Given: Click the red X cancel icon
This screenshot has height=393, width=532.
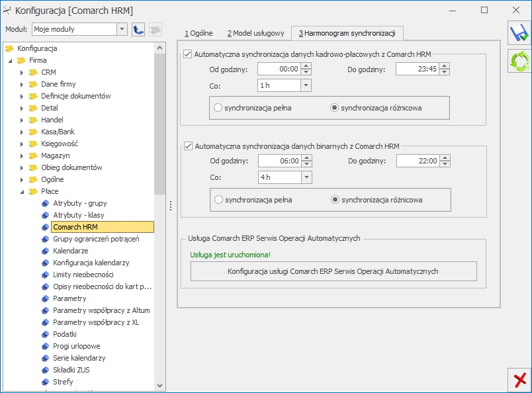Looking at the screenshot, I should pos(519,380).
